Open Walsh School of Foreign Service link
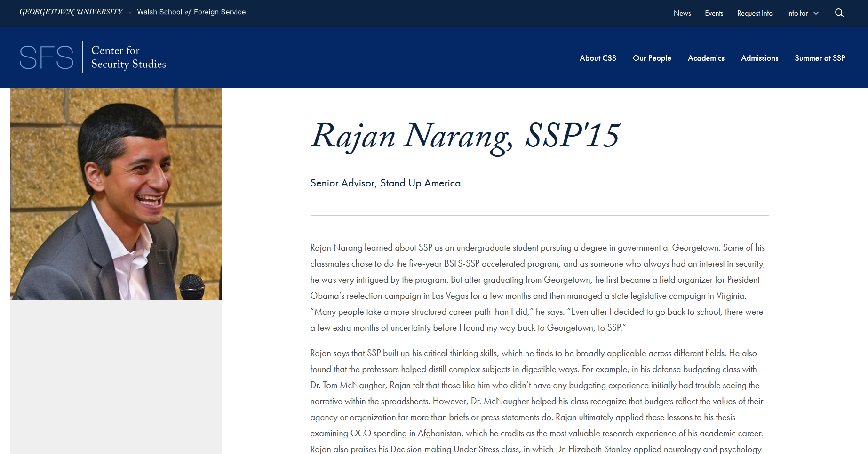 point(191,12)
